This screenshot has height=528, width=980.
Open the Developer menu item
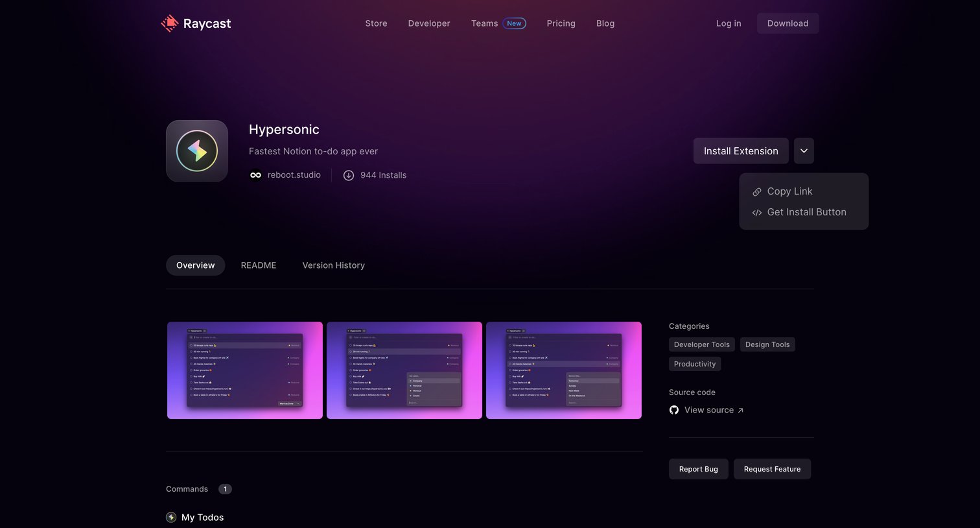(x=429, y=23)
